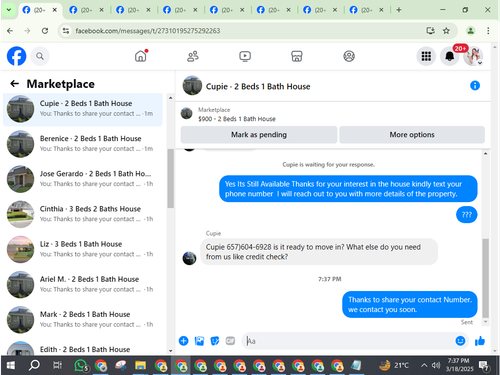Switch to the second Facebook browser tab

click(86, 10)
